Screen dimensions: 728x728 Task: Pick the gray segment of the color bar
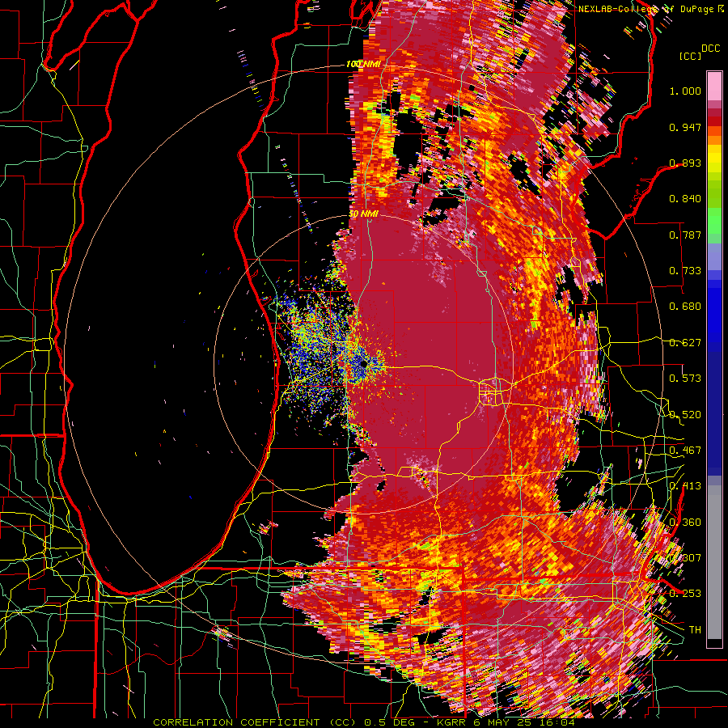[x=714, y=562]
